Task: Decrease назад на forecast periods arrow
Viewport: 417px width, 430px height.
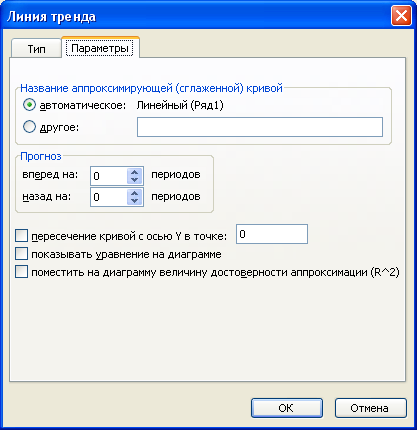Action: coord(135,201)
